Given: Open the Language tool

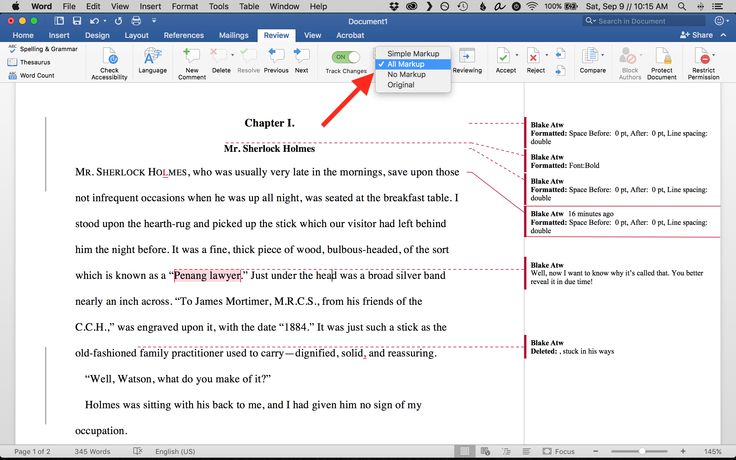Looking at the screenshot, I should (x=153, y=60).
